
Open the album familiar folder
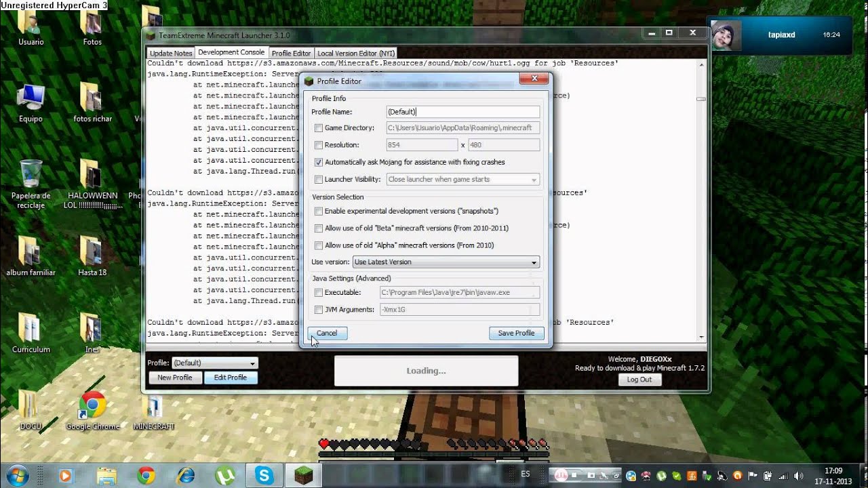31,257
